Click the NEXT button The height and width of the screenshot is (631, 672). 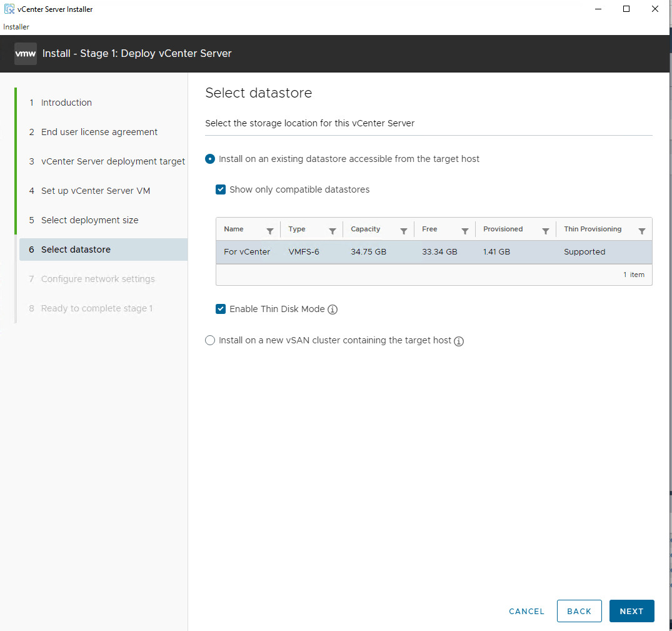coord(631,611)
